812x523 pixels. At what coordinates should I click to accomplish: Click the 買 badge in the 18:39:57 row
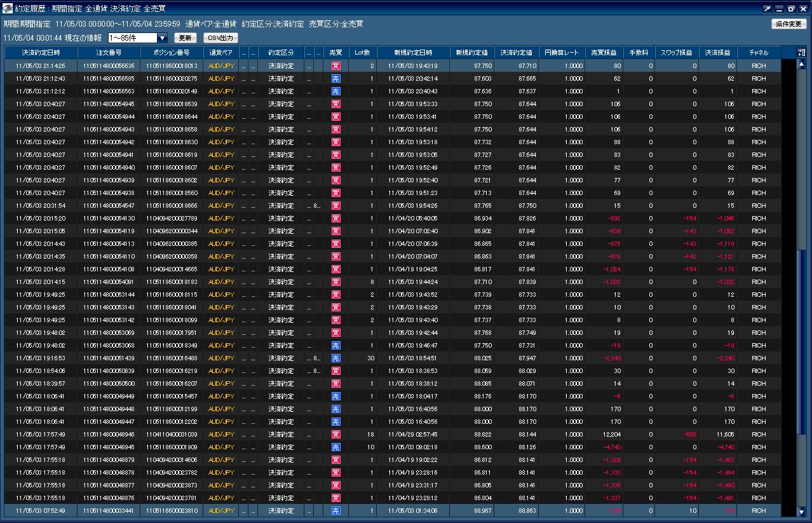coord(336,383)
